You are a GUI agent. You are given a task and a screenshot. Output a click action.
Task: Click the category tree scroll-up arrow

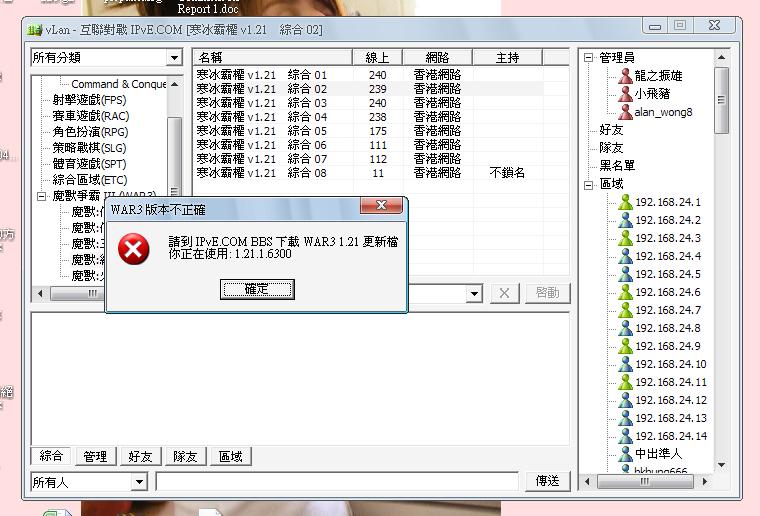pyautogui.click(x=174, y=84)
